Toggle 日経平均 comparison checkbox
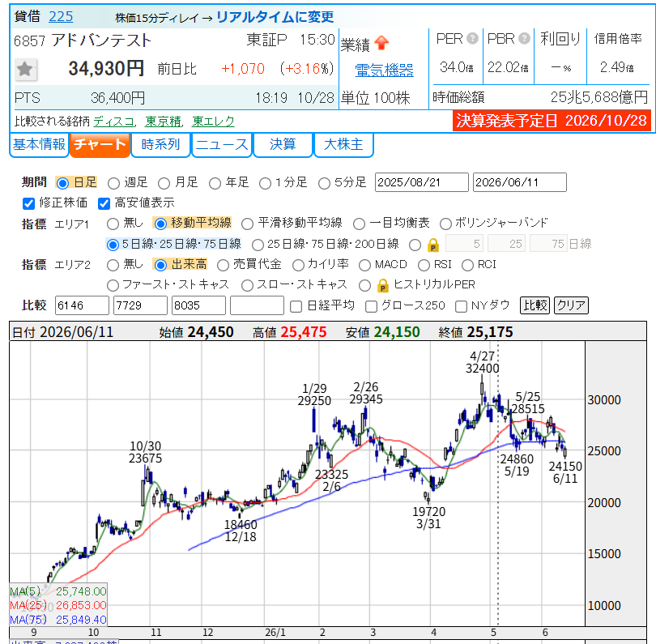 pos(296,306)
